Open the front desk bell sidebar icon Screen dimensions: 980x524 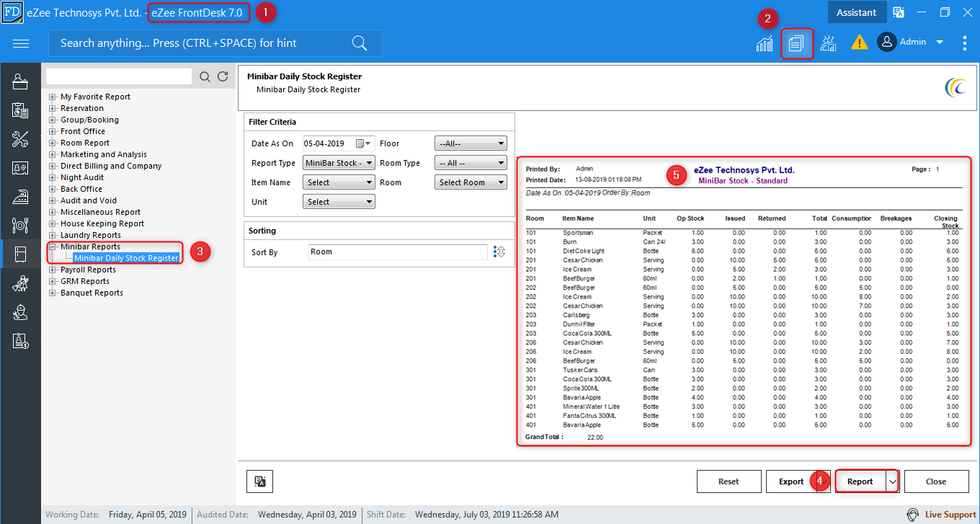point(20,81)
